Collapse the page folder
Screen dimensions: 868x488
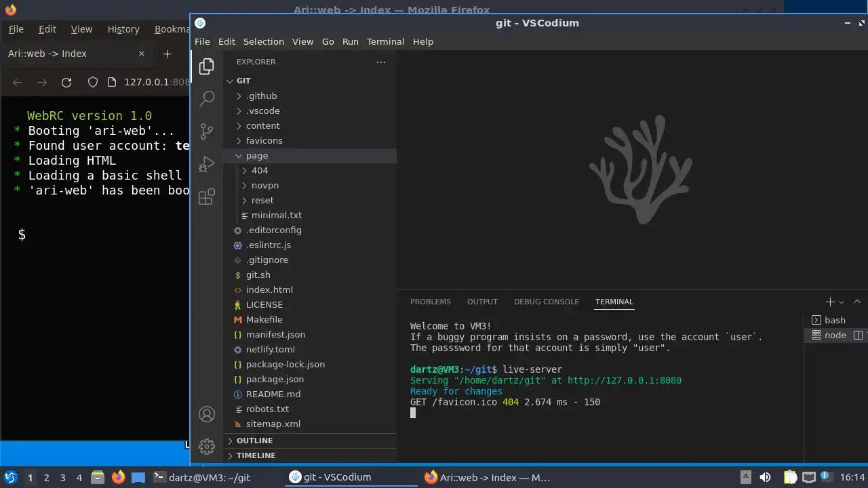pos(310,156)
